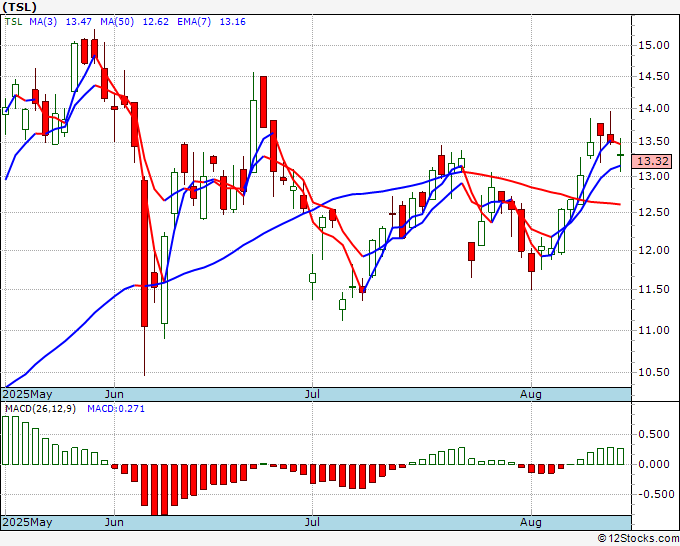
Task: Click the MA(3) indicator label
Action: coord(43,22)
